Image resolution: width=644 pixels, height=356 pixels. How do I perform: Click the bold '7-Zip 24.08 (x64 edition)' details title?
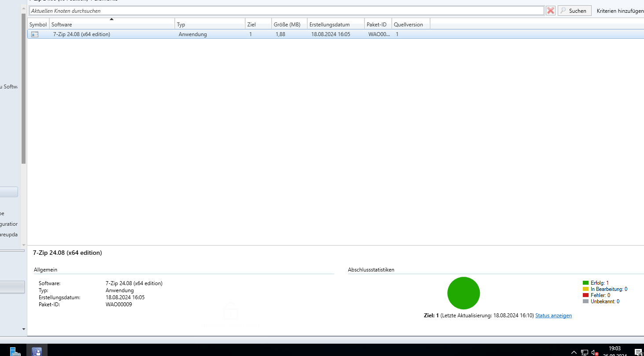point(67,253)
